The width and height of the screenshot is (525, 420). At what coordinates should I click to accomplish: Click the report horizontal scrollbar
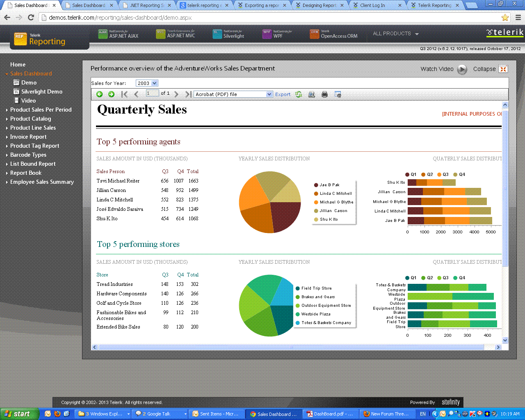click(291, 347)
